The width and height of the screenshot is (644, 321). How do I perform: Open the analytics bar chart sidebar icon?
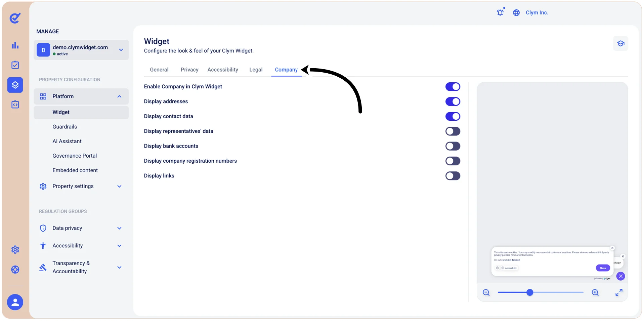(x=15, y=45)
